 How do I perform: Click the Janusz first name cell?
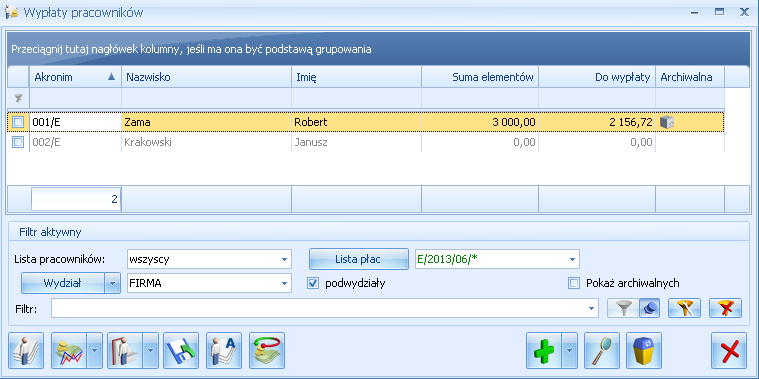pyautogui.click(x=356, y=142)
